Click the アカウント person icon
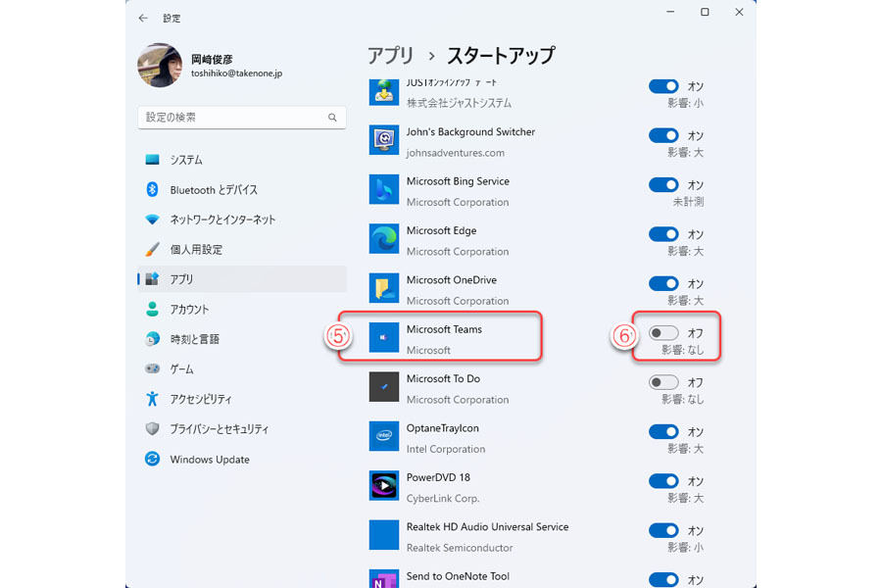Image resolution: width=882 pixels, height=588 pixels. point(153,309)
